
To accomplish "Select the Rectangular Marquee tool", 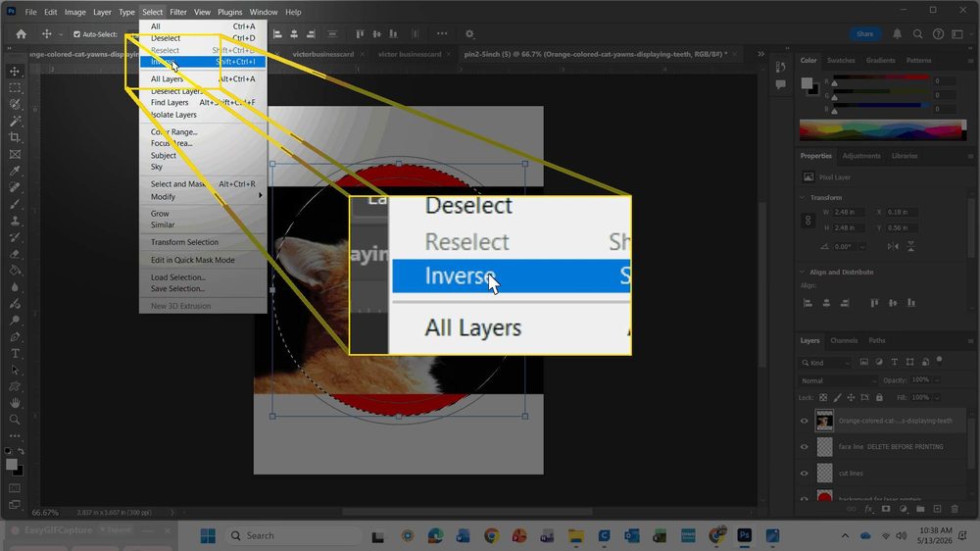I will [15, 88].
